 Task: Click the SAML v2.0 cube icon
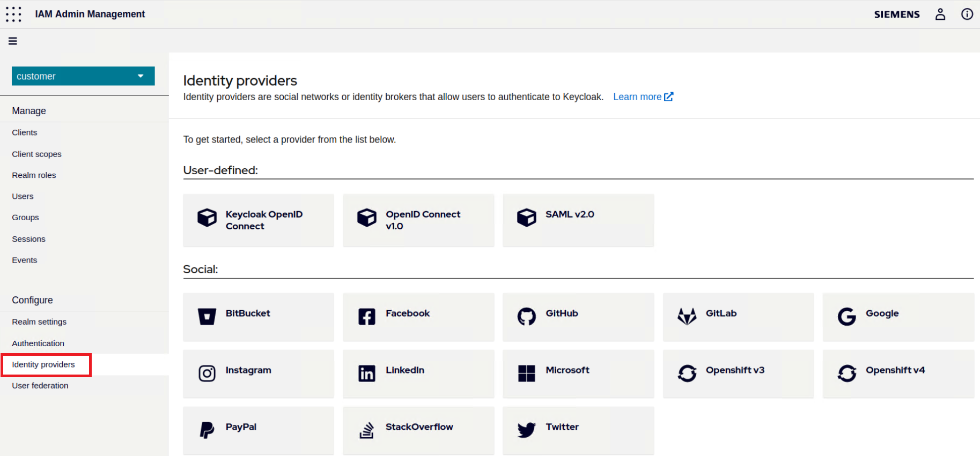(x=527, y=218)
